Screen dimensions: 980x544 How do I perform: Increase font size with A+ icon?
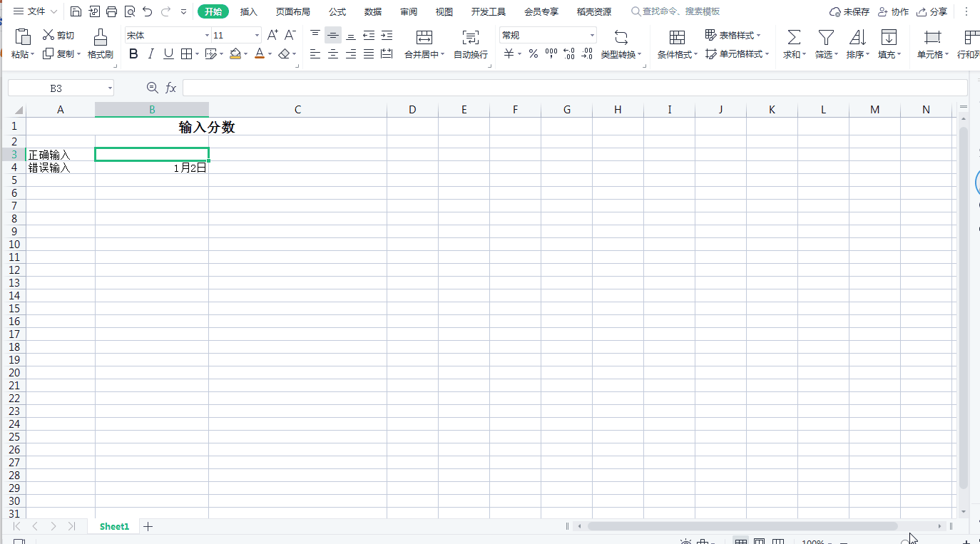coord(272,35)
